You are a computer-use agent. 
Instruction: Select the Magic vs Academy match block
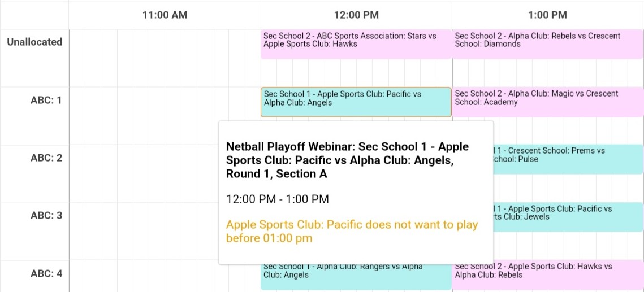548,102
